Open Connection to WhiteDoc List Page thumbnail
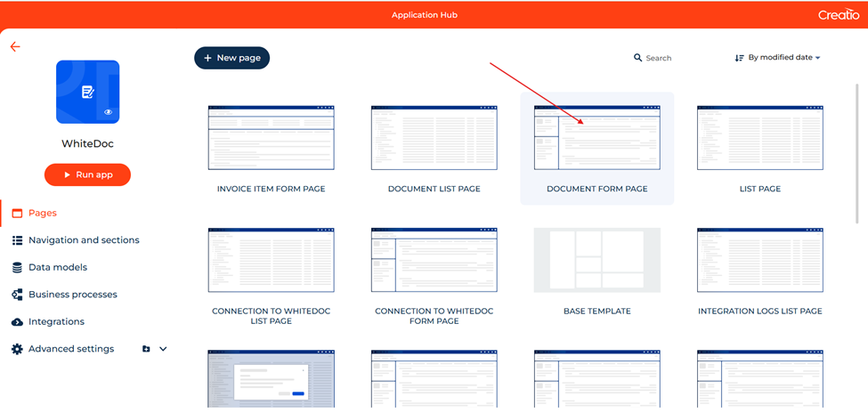 click(272, 260)
